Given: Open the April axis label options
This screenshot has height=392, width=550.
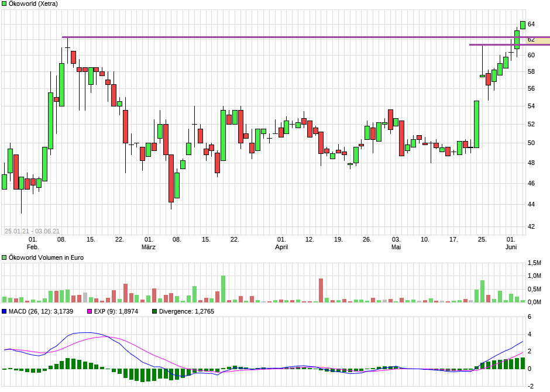Looking at the screenshot, I should (282, 247).
